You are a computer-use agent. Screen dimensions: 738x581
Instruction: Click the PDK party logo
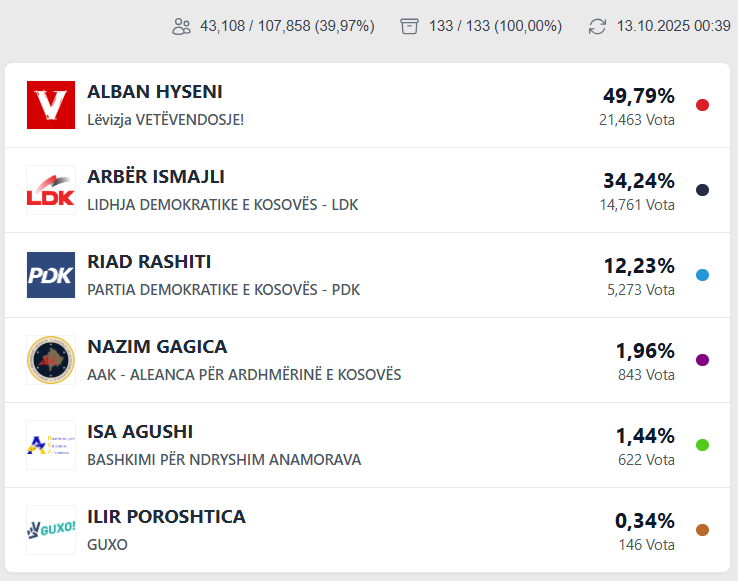tap(51, 275)
